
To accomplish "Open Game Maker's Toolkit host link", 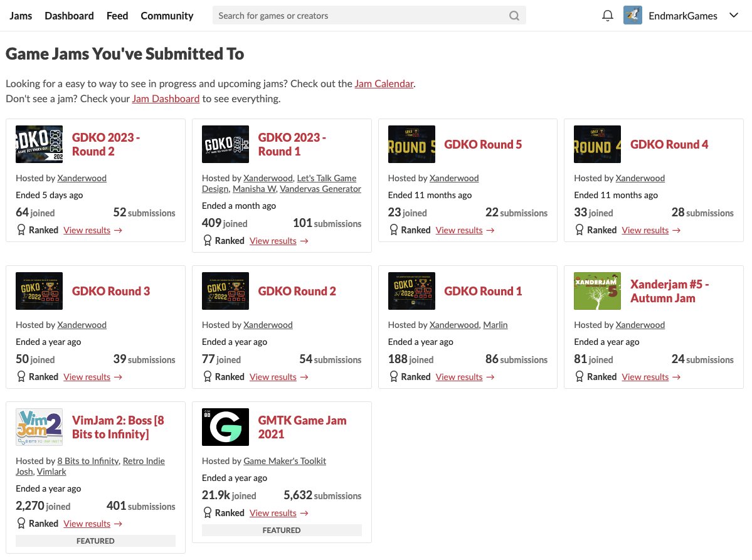I will (284, 462).
